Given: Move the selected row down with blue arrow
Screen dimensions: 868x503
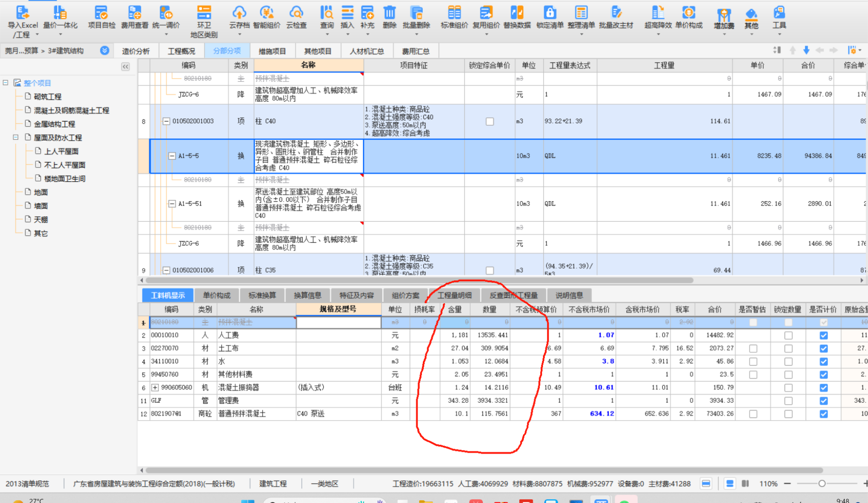Looking at the screenshot, I should click(806, 50).
